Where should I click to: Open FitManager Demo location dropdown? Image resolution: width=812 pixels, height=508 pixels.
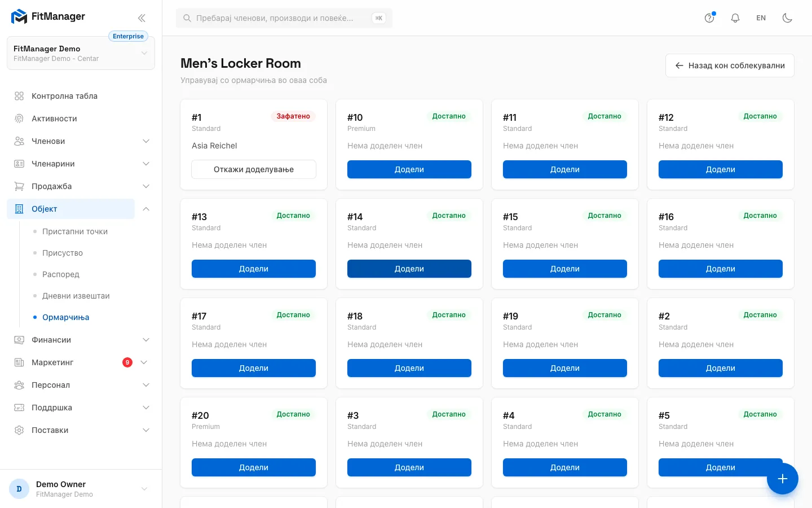81,54
